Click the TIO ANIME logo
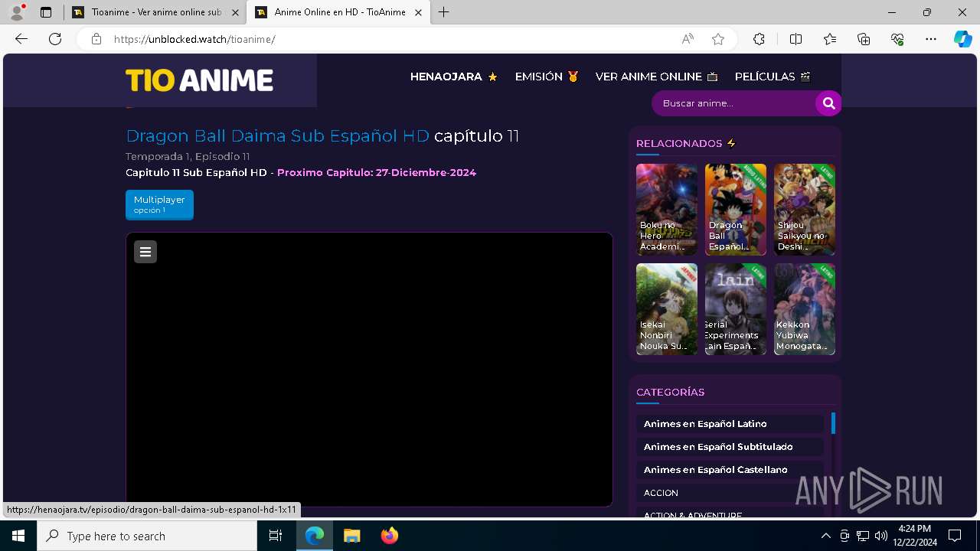 (199, 80)
